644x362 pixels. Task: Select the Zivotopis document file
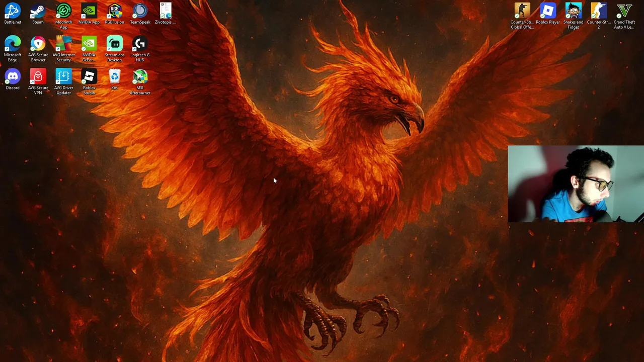pyautogui.click(x=166, y=14)
